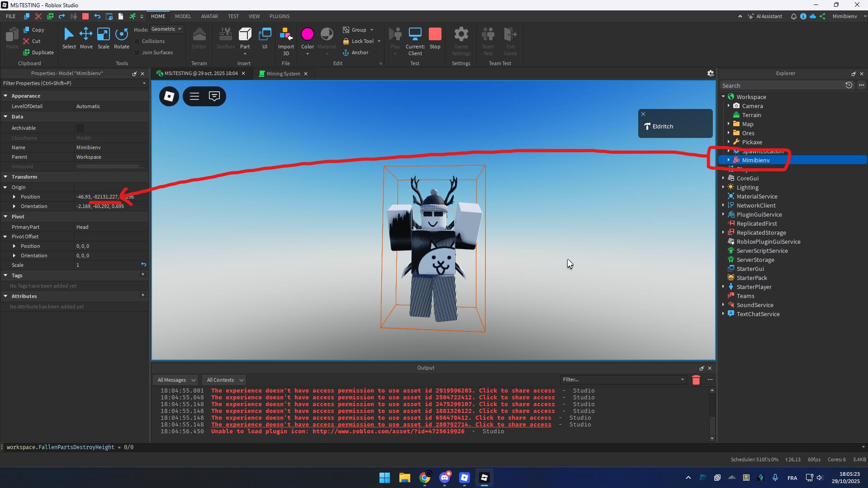
Task: Toggle the Archivable checkbox
Action: (80, 128)
